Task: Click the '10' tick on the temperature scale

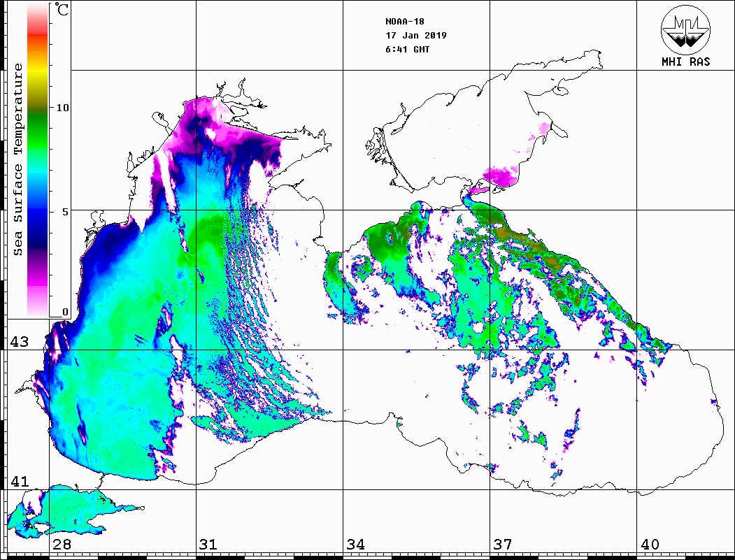Action: click(62, 108)
